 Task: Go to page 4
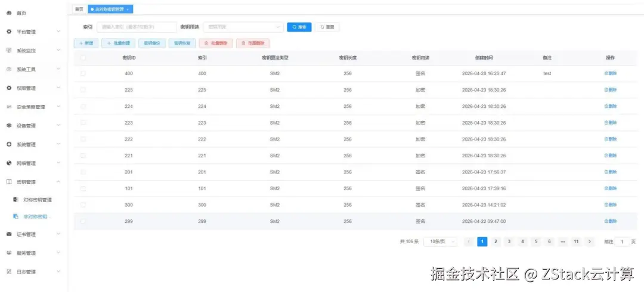522,242
